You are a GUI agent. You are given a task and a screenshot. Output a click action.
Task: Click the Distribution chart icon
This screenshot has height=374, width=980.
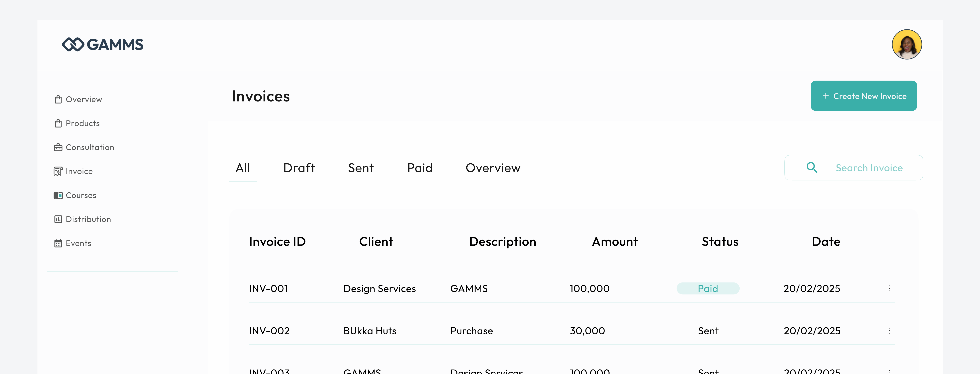click(x=58, y=219)
